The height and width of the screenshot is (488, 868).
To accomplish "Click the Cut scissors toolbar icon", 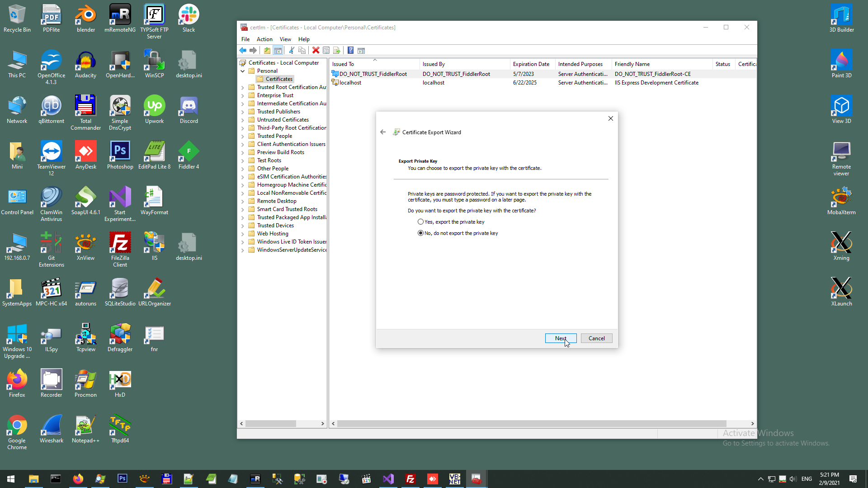I will (x=292, y=51).
